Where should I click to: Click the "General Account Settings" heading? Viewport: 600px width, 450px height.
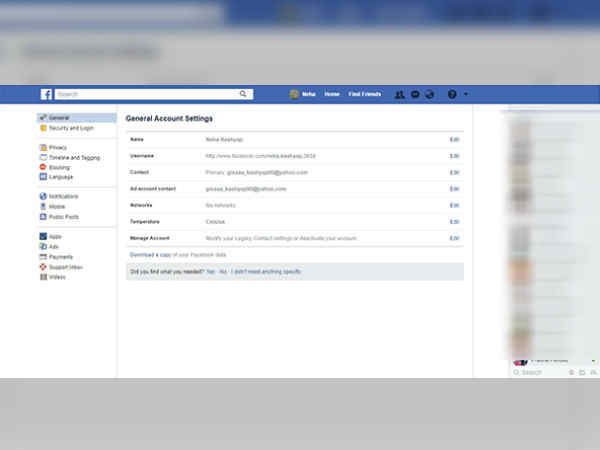tap(169, 118)
